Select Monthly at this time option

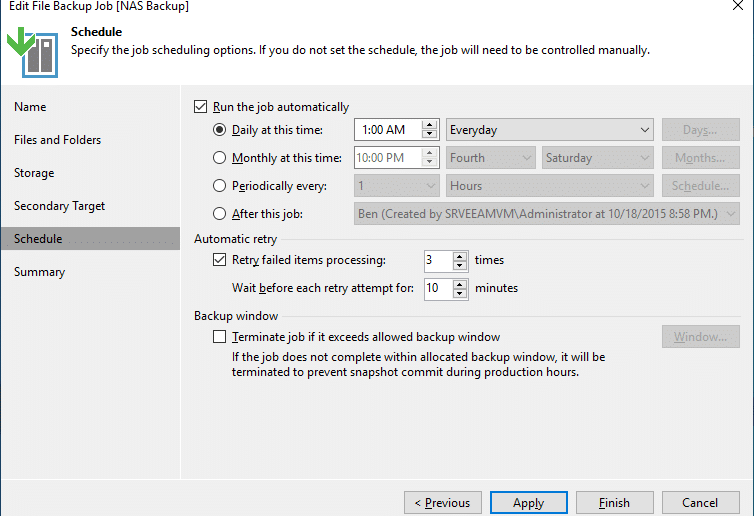click(219, 158)
